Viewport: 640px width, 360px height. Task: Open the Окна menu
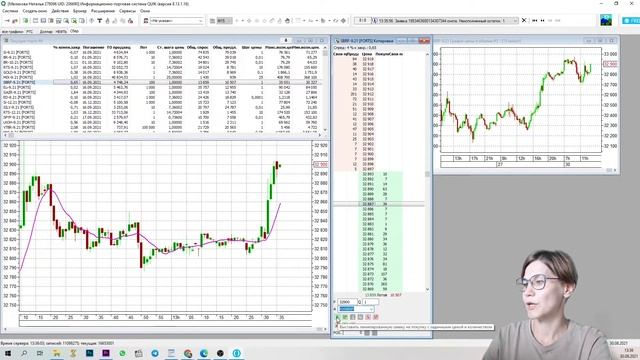145,11
